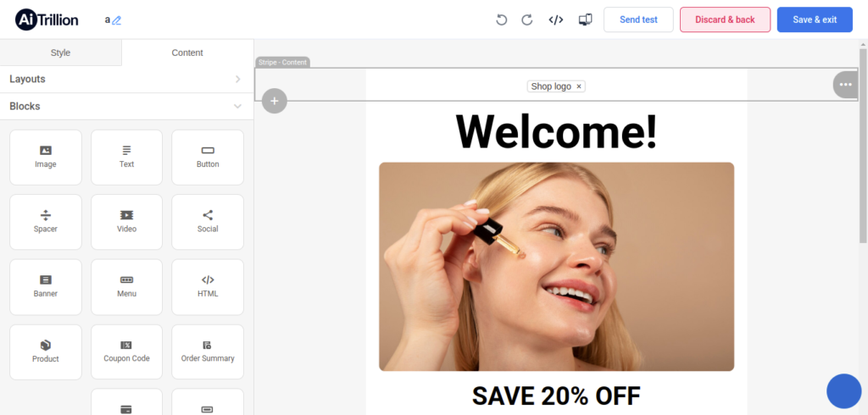The height and width of the screenshot is (415, 868).
Task: Select the Banner block
Action: click(x=46, y=286)
